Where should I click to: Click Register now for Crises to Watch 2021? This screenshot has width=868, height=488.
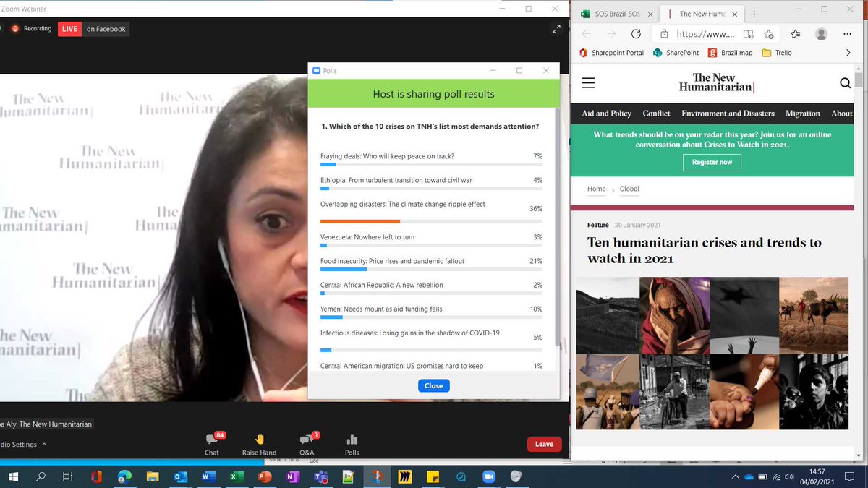click(x=712, y=163)
